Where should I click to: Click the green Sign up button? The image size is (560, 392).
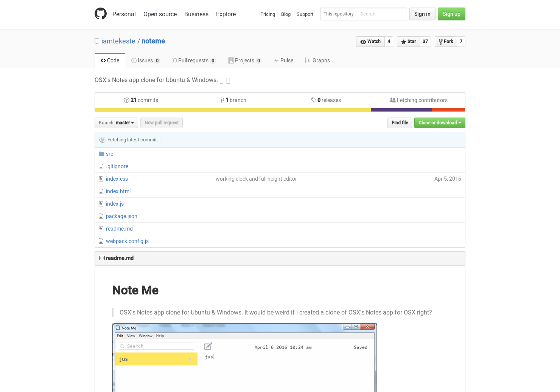[451, 14]
